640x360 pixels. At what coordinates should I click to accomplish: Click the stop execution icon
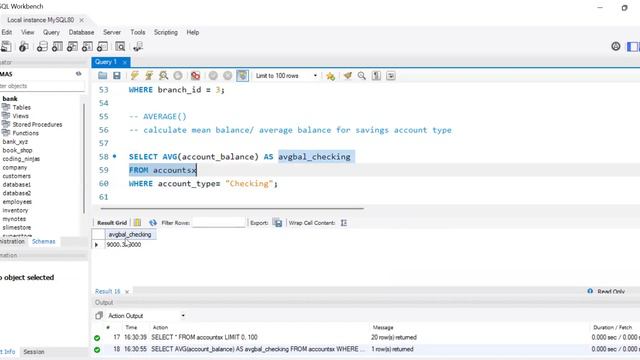point(178,76)
